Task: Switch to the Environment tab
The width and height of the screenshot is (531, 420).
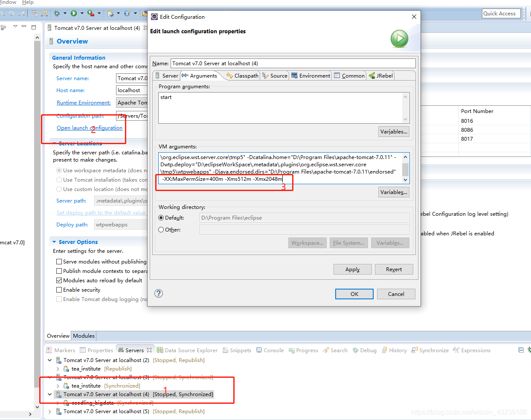Action: [310, 75]
